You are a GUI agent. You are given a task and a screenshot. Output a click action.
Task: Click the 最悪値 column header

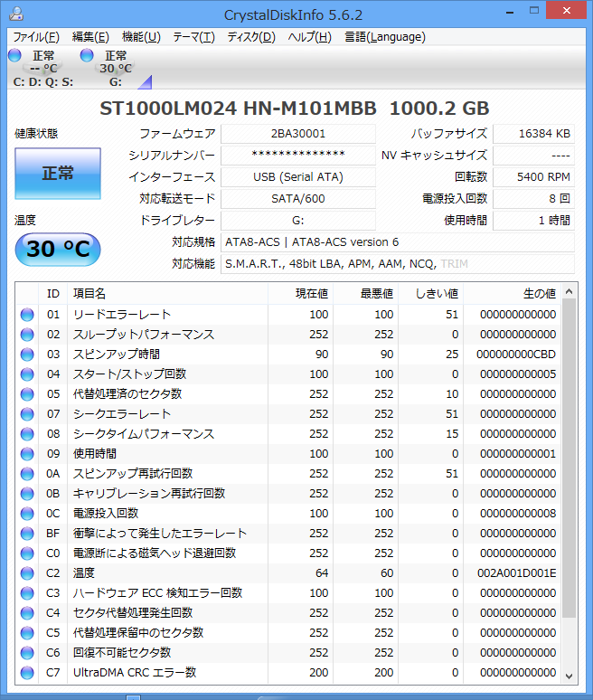click(365, 293)
